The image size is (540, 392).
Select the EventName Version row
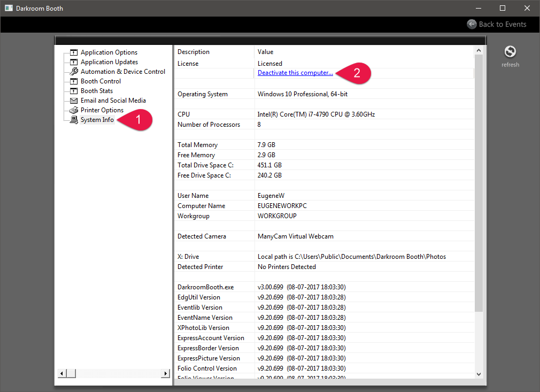click(324, 318)
